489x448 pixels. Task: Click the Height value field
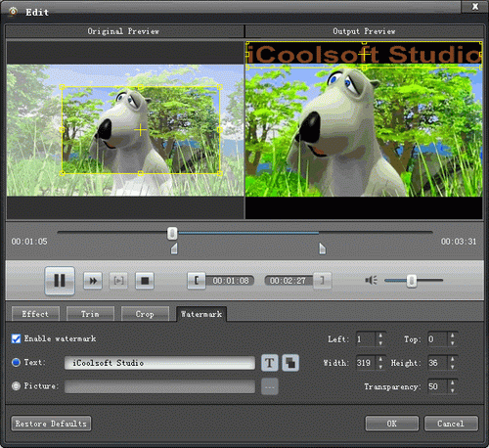pyautogui.click(x=437, y=363)
